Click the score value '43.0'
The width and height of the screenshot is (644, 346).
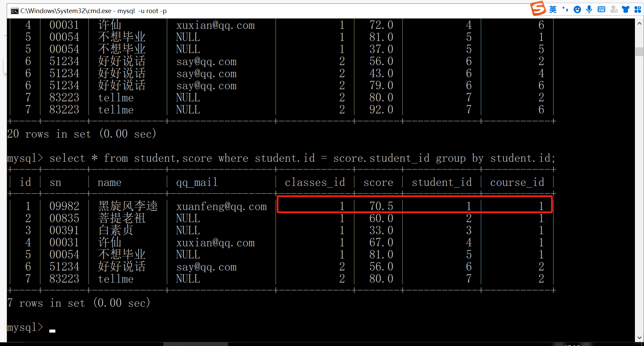tap(381, 73)
